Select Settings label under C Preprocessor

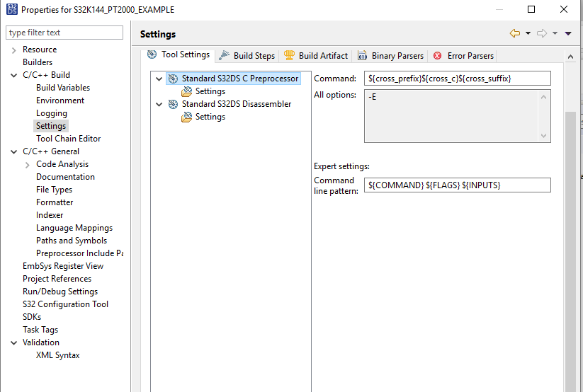pyautogui.click(x=210, y=91)
